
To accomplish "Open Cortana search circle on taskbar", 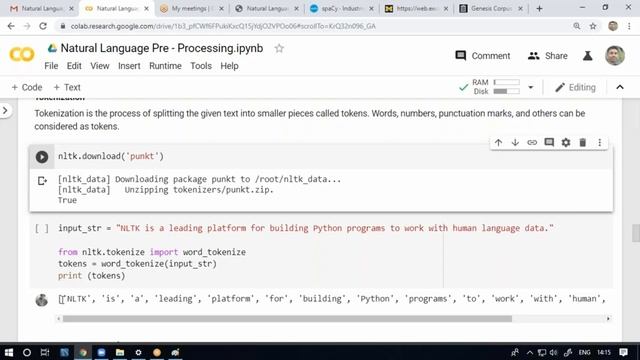I will point(27,352).
